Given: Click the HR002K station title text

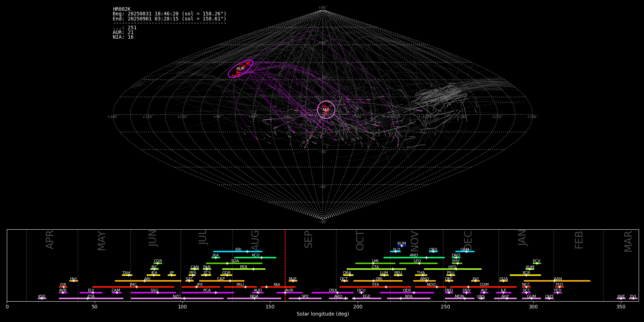Looking at the screenshot, I should (122, 9).
